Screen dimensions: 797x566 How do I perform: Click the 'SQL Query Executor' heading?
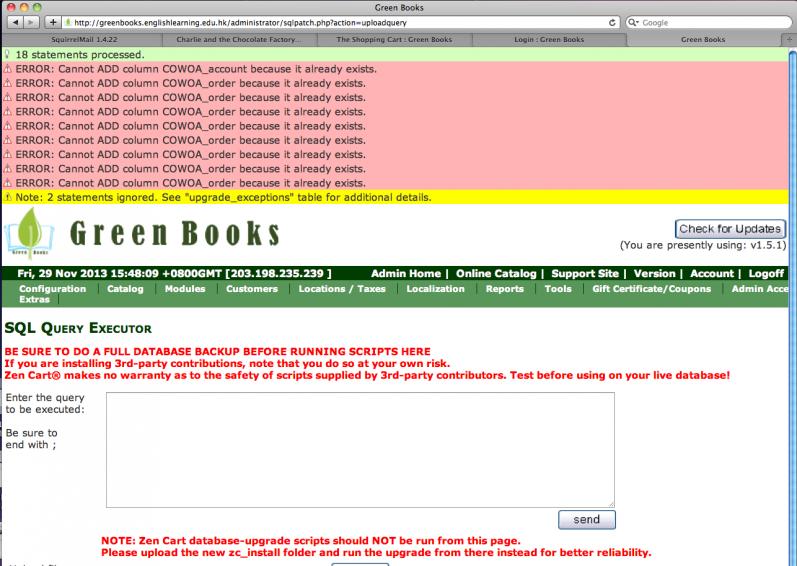tap(78, 328)
